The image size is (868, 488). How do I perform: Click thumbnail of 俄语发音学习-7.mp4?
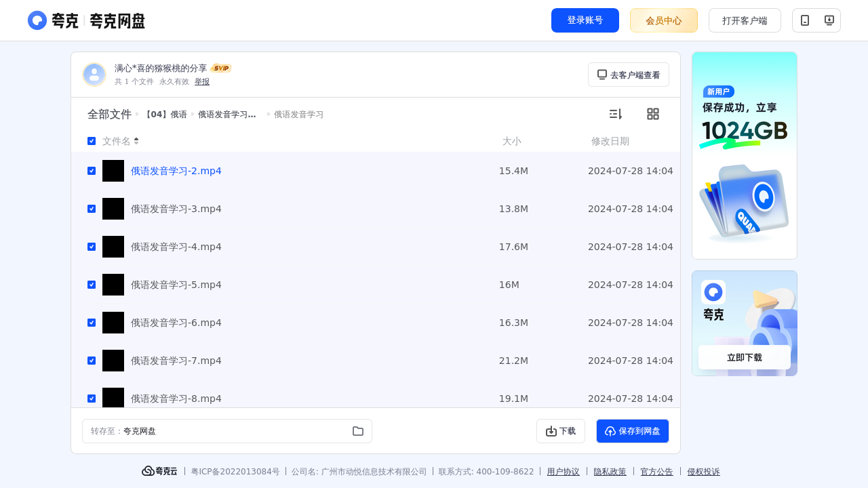(x=113, y=361)
